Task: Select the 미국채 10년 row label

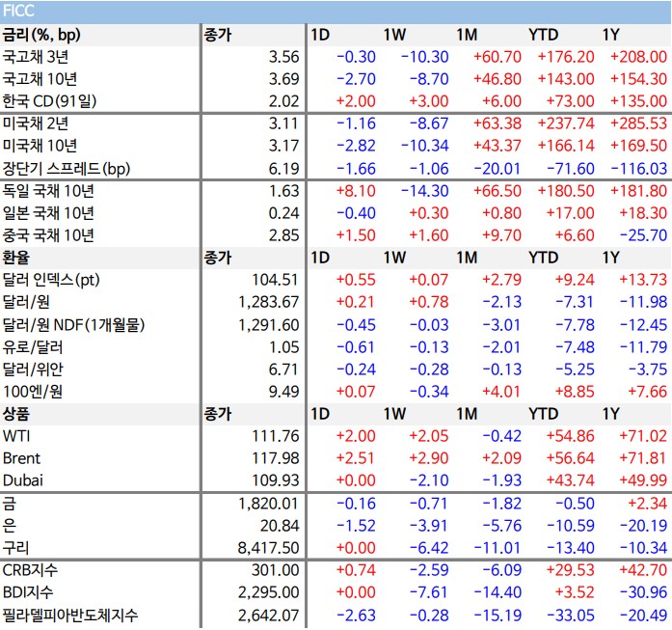Action: click(40, 146)
